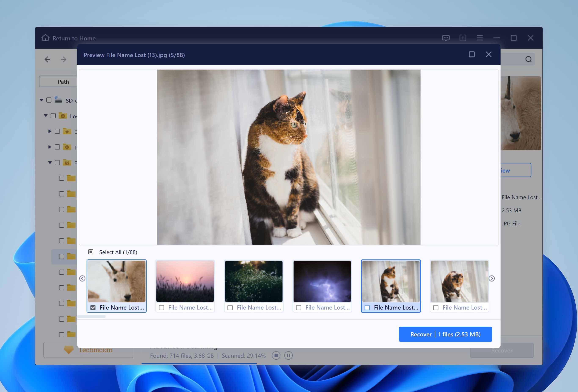The width and height of the screenshot is (578, 392).
Task: Expand the gear folder tree node
Action: coord(50,147)
